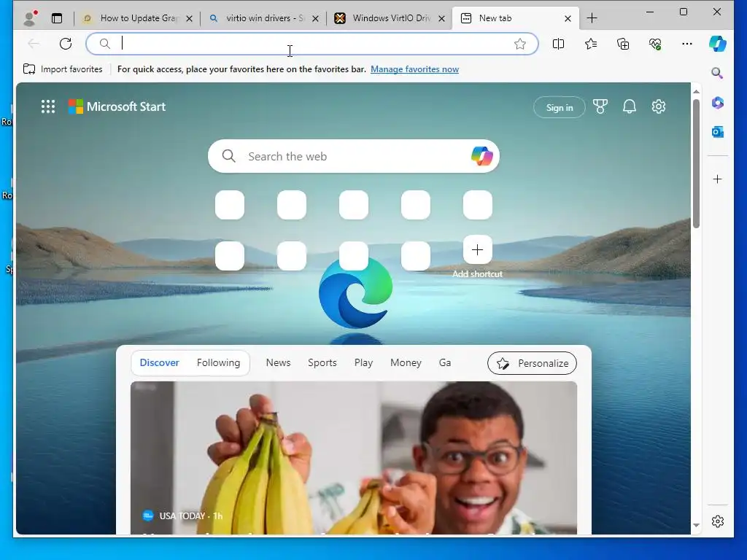Click the Microsoft Start logo
Viewport: 747px width, 560px height.
coord(117,106)
